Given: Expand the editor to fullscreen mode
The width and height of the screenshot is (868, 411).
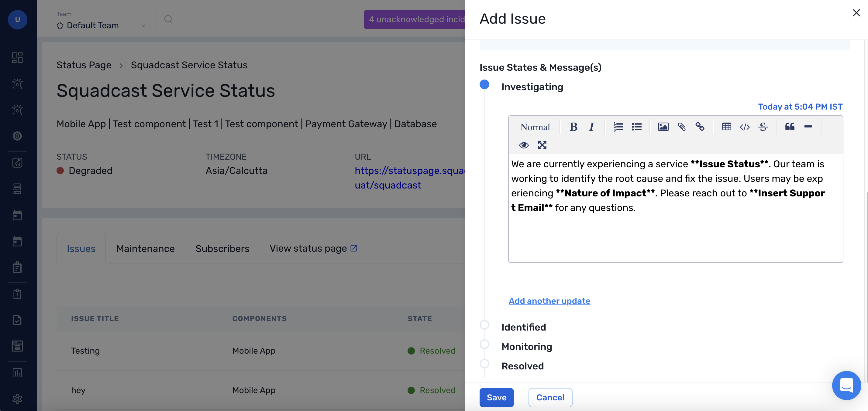Looking at the screenshot, I should [x=542, y=145].
